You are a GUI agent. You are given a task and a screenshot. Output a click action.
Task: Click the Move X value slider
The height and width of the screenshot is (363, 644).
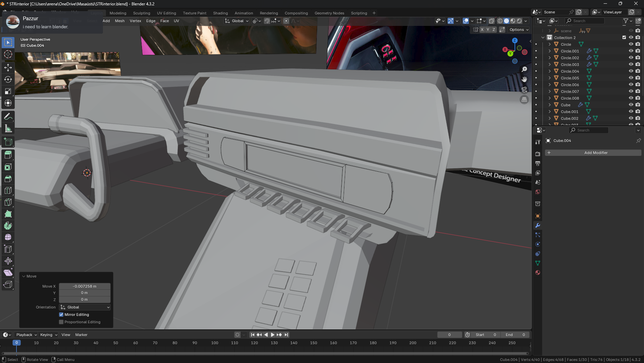[85, 286]
